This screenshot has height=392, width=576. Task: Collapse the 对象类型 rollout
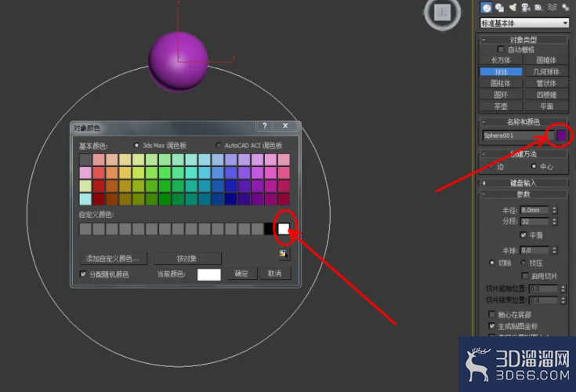coord(523,39)
